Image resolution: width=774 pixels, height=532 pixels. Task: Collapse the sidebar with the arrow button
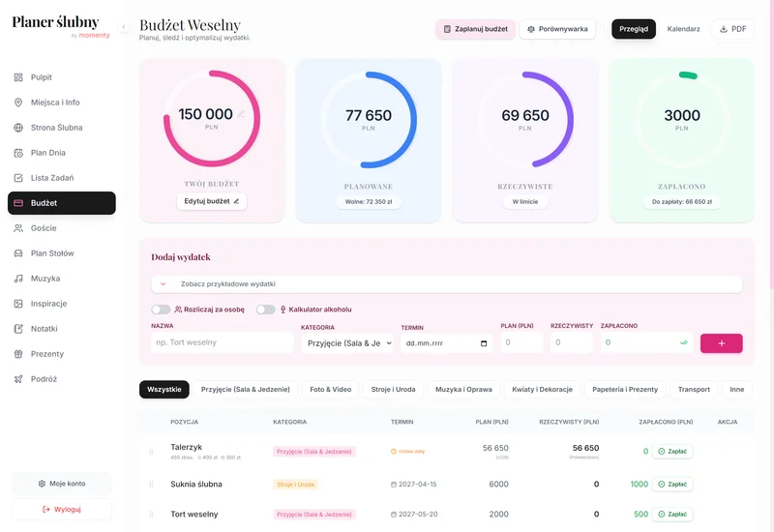coord(124,27)
